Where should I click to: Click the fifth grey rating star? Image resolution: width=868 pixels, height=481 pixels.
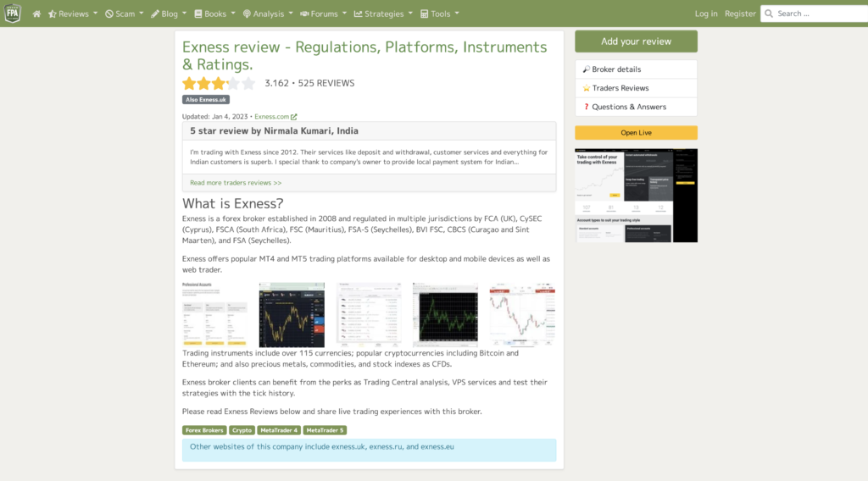(248, 84)
